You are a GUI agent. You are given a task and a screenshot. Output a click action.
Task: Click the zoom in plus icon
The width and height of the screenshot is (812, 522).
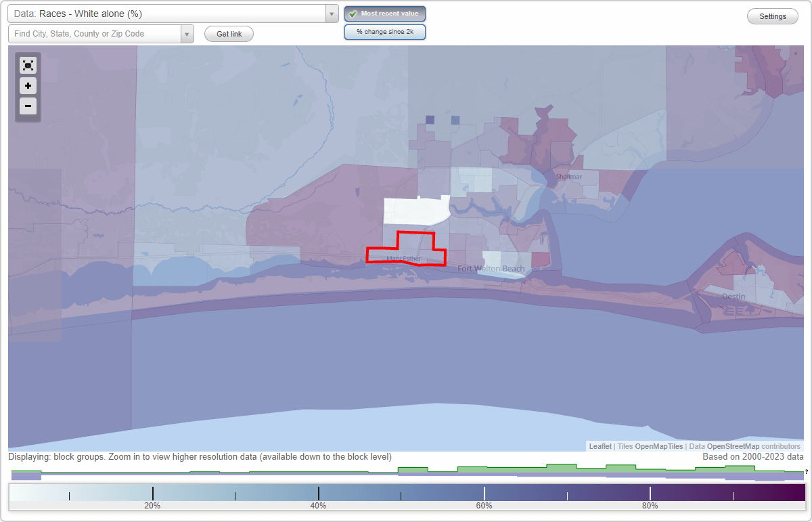coord(28,86)
